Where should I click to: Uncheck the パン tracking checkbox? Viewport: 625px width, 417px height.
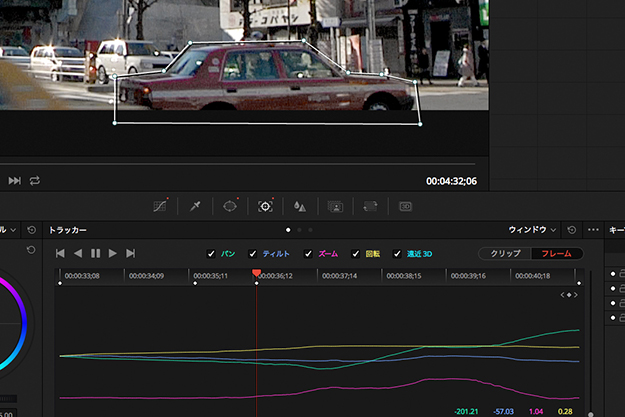(210, 254)
